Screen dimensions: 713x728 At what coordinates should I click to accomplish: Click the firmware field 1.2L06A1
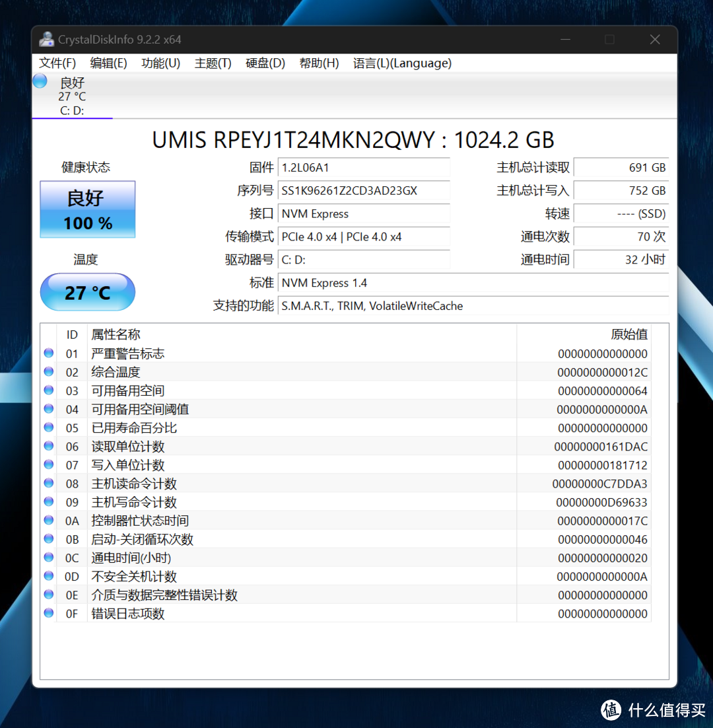pos(364,168)
